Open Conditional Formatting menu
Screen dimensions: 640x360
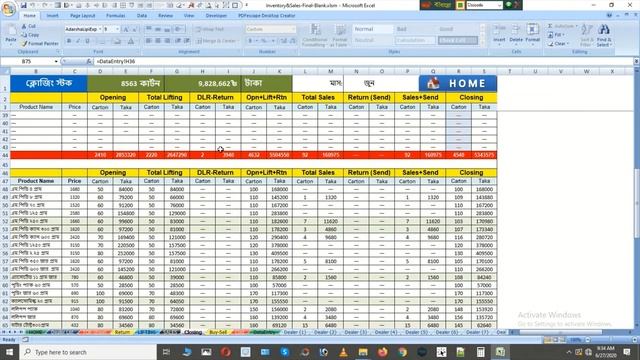pos(315,36)
